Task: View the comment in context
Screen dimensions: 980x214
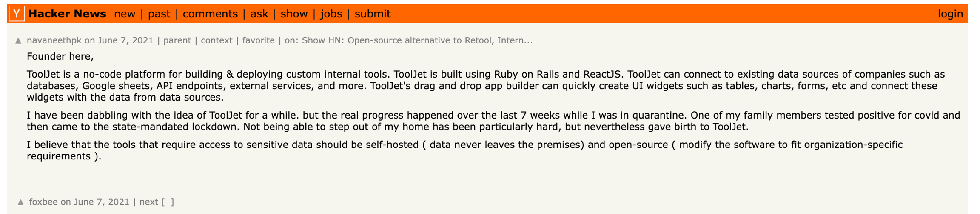Action: coord(217,40)
